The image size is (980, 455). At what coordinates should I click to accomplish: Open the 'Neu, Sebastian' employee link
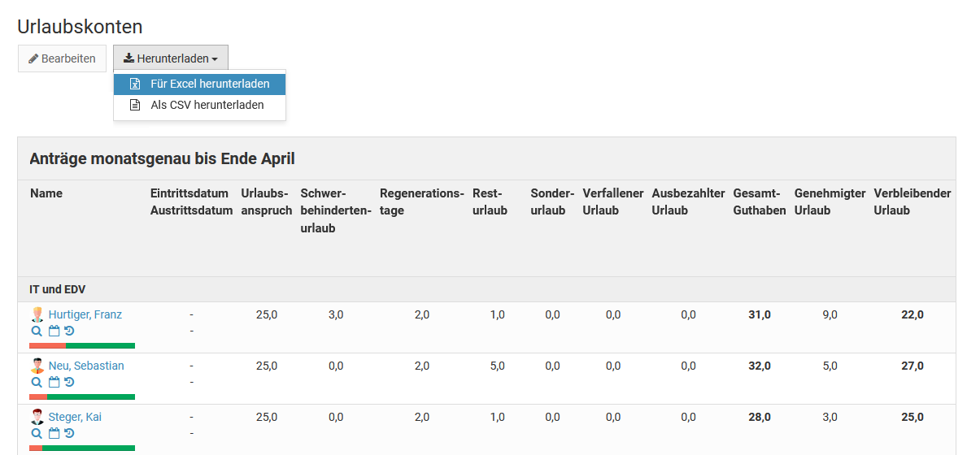pos(86,366)
